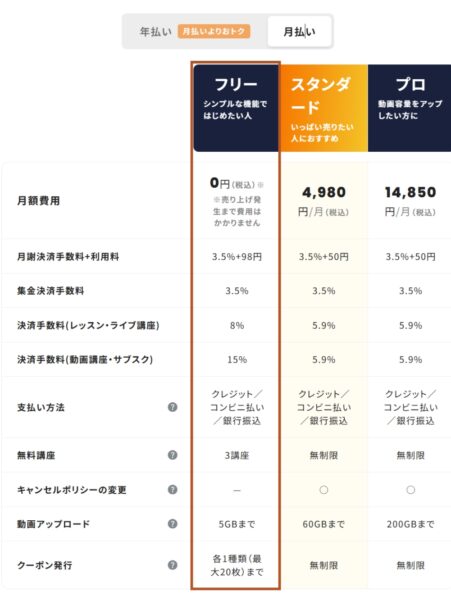This screenshot has height=600, width=451.
Task: Click the 4,980 standard plan price
Action: pyautogui.click(x=324, y=192)
